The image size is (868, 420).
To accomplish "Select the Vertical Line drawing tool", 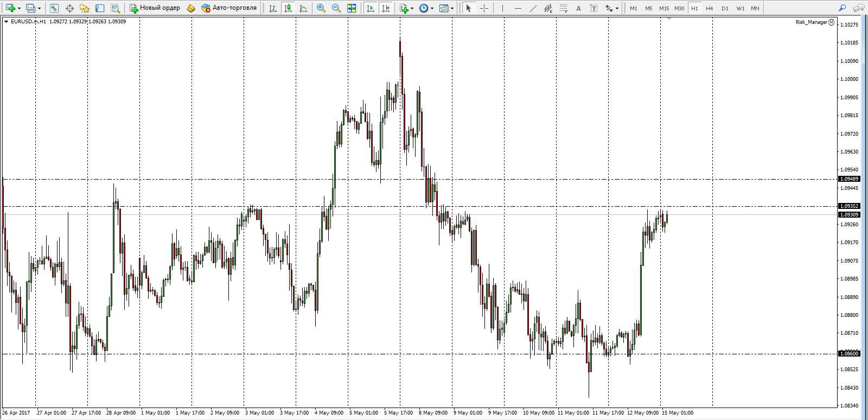I will tap(502, 8).
